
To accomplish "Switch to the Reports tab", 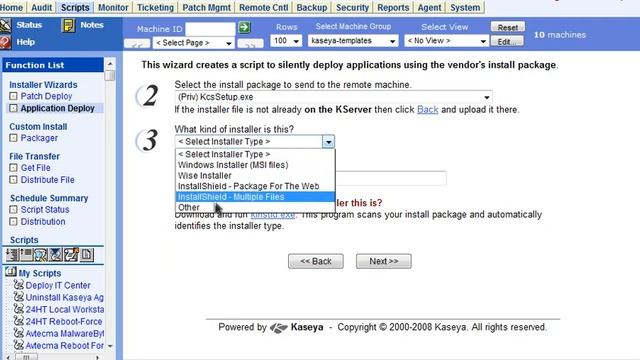I will tap(393, 7).
